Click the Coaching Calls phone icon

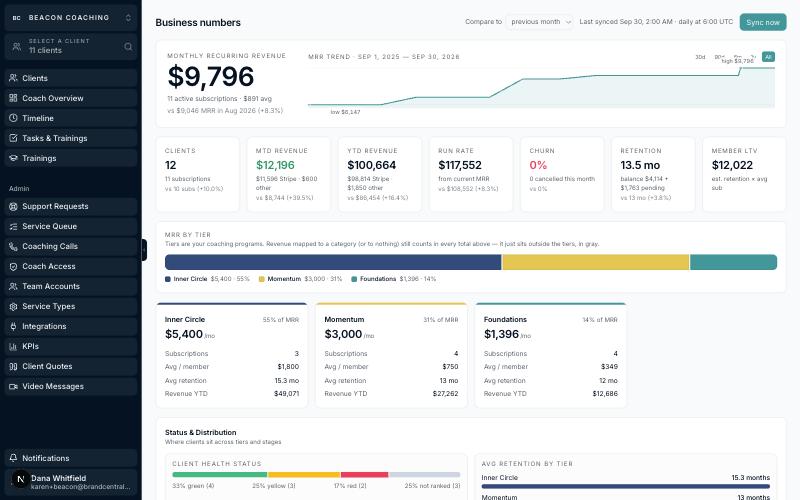coord(13,246)
